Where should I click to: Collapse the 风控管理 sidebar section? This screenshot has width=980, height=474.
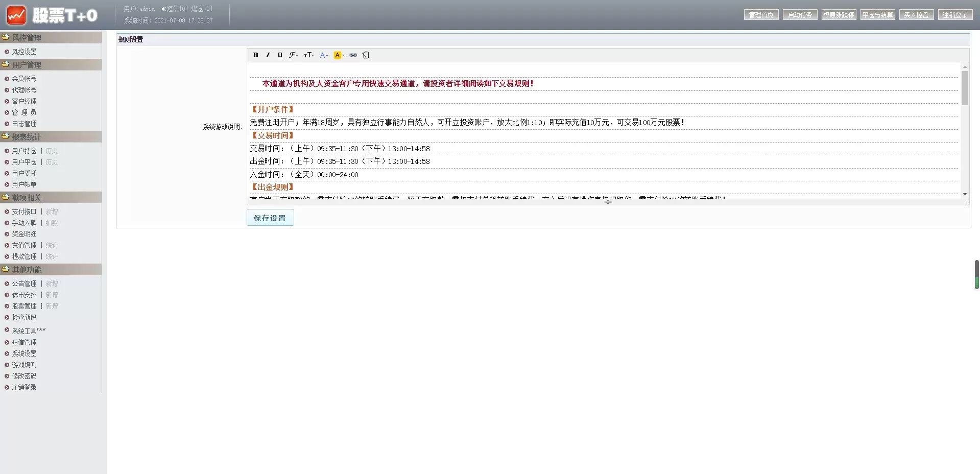(27, 38)
